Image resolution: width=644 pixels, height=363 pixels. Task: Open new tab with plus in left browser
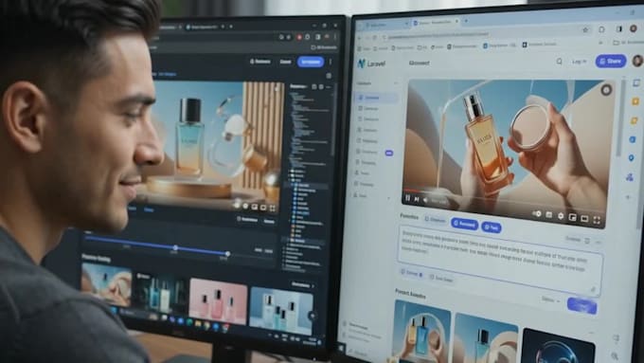(231, 27)
